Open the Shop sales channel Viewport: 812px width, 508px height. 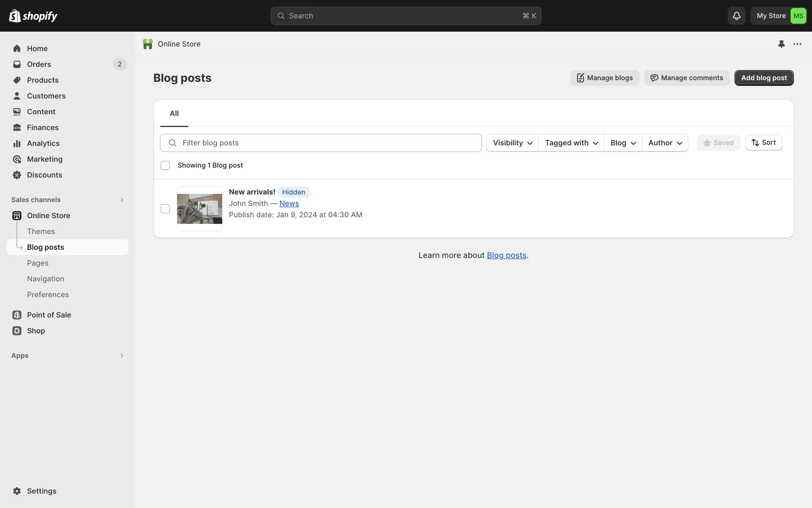(36, 331)
